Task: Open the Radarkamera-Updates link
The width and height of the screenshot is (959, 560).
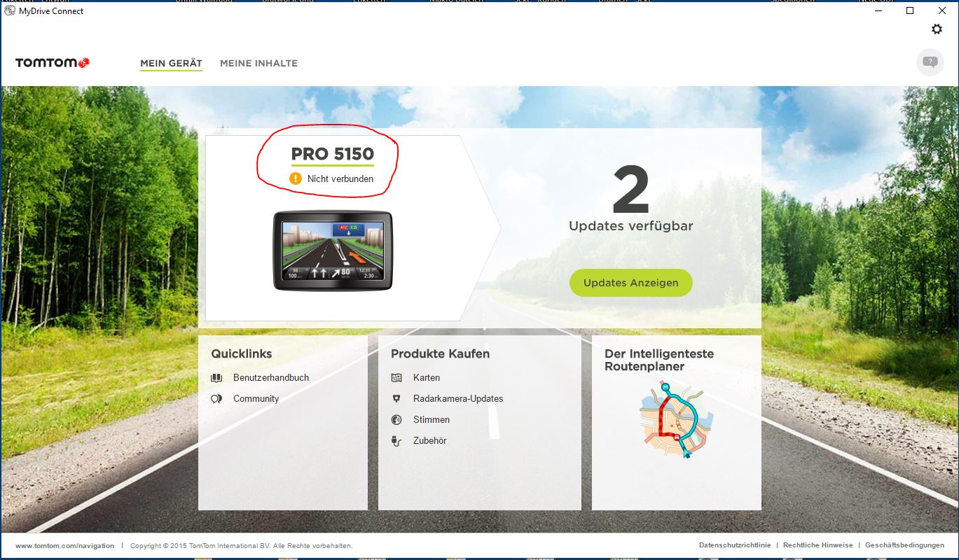Action: coord(458,399)
